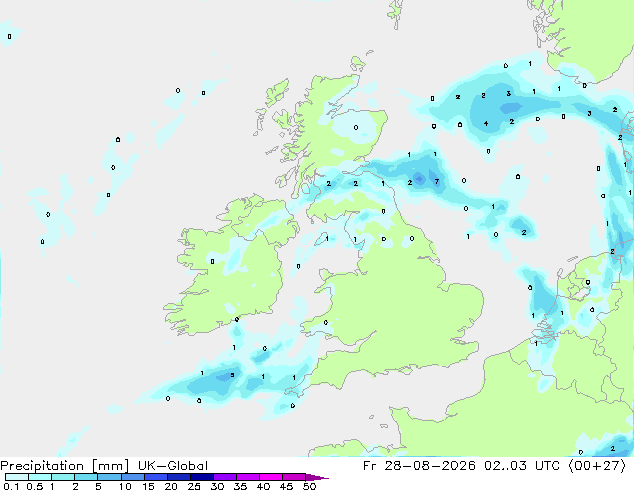Click the '40' legend scale label

click(263, 486)
